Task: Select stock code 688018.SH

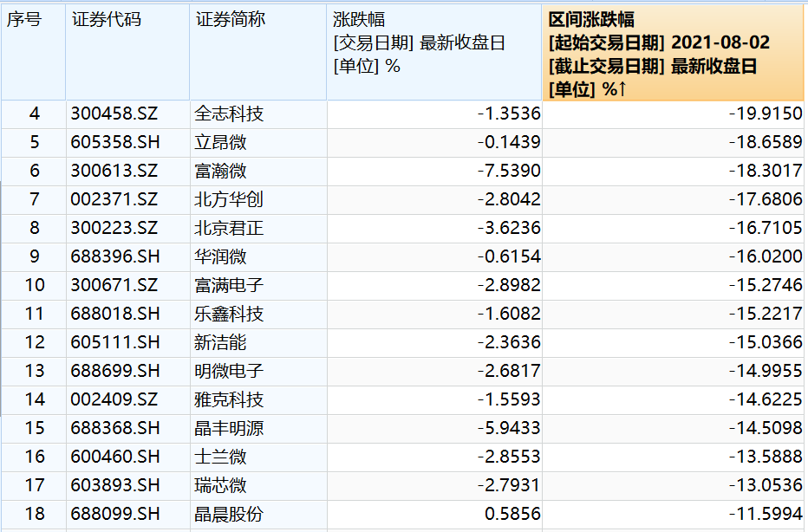Action: pyautogui.click(x=115, y=314)
